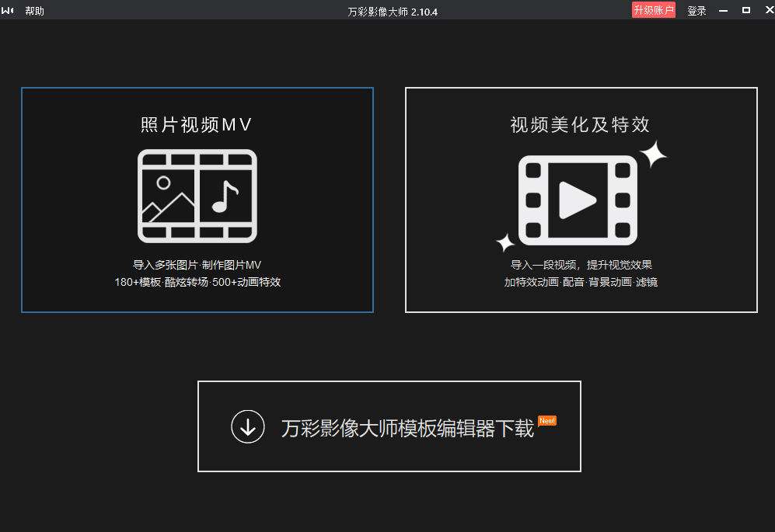Click the orange New! badge

click(x=547, y=420)
